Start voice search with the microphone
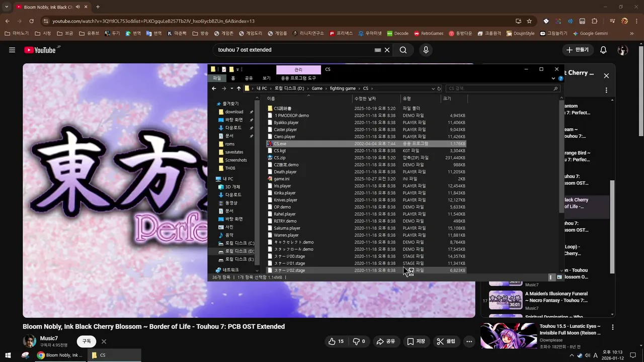Screen dimensions: 644x362 (426, 50)
